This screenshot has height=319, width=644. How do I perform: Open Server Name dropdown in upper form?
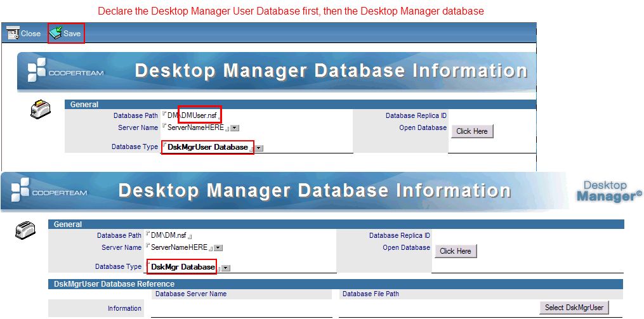[235, 128]
